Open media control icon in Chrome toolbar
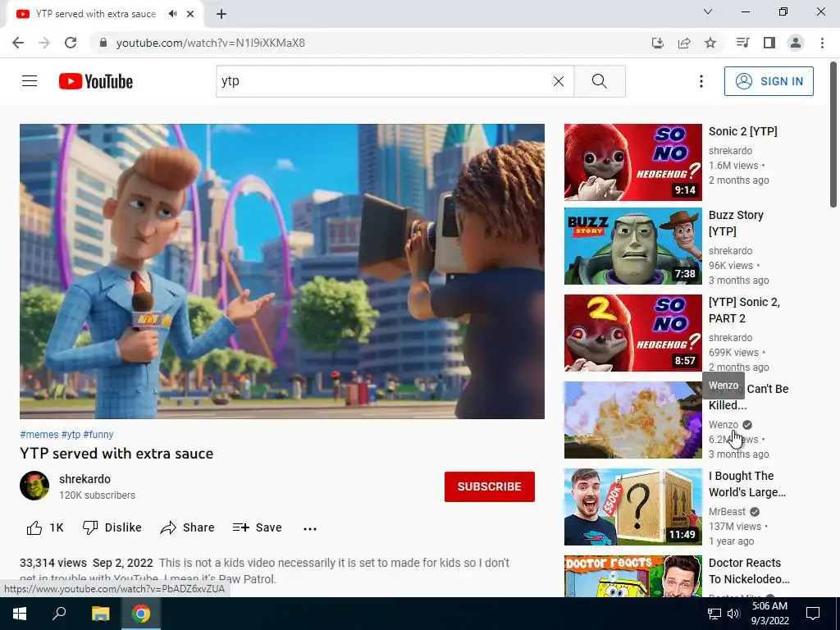Image resolution: width=840 pixels, height=630 pixels. (x=742, y=43)
